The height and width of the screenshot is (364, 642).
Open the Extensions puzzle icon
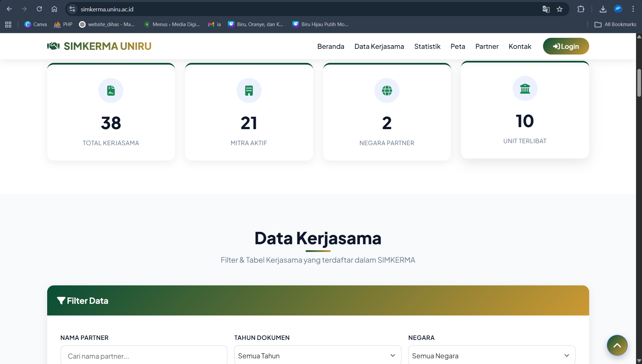pyautogui.click(x=581, y=9)
